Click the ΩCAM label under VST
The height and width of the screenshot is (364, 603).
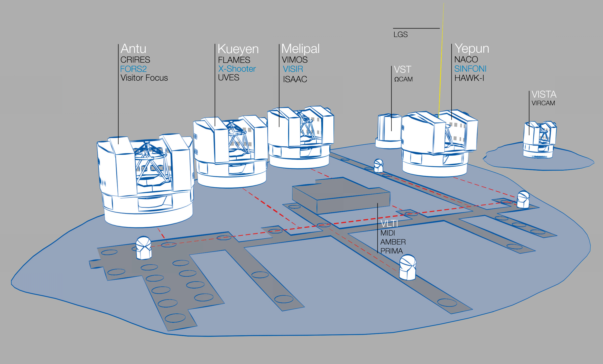point(403,79)
